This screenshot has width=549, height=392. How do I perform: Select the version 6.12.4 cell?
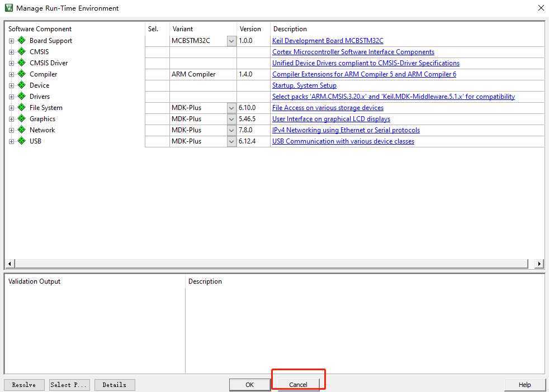coord(253,141)
